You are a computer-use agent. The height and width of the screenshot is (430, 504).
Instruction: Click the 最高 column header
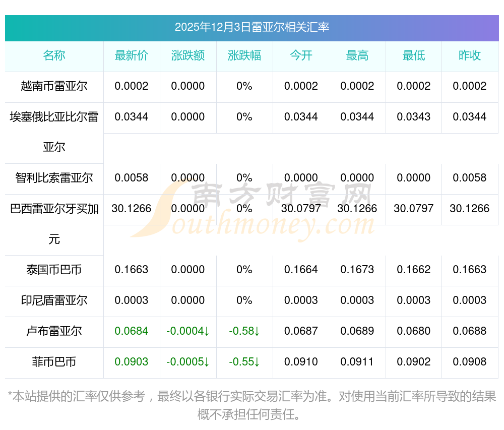tap(357, 56)
